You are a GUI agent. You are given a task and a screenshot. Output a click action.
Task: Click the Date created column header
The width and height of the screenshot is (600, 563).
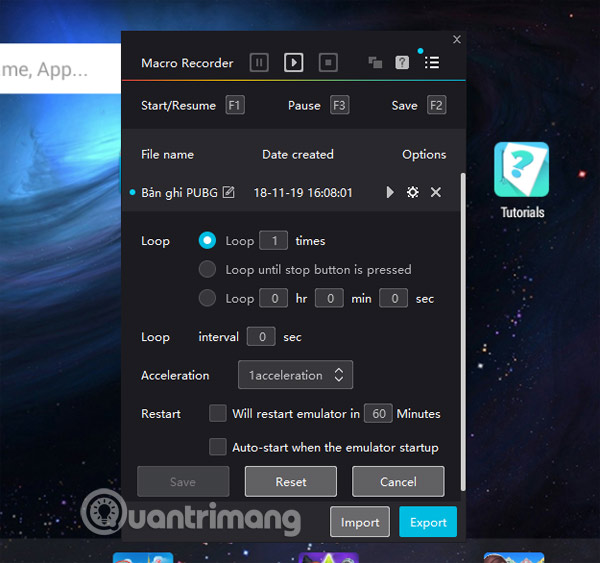[298, 155]
